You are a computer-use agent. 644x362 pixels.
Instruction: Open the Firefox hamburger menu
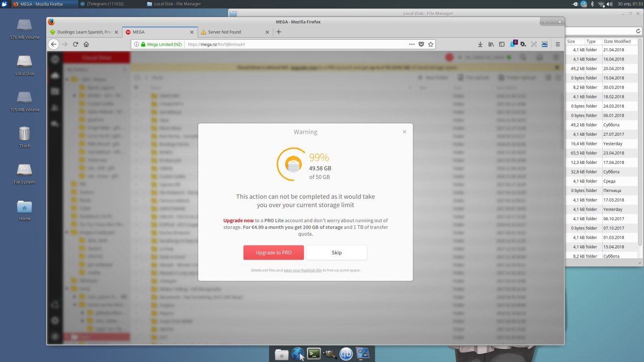pos(557,44)
